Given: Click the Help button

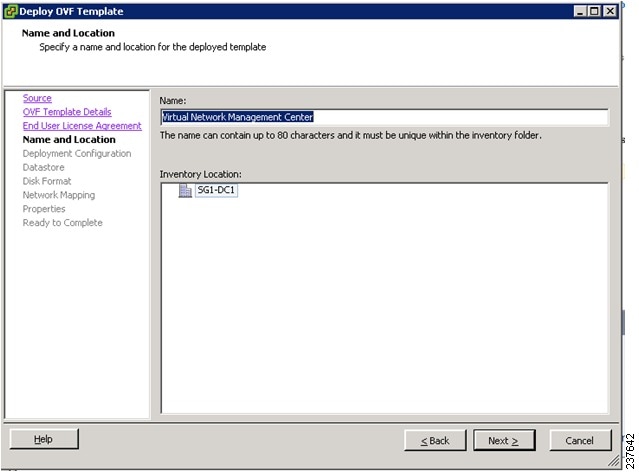Looking at the screenshot, I should click(x=44, y=439).
